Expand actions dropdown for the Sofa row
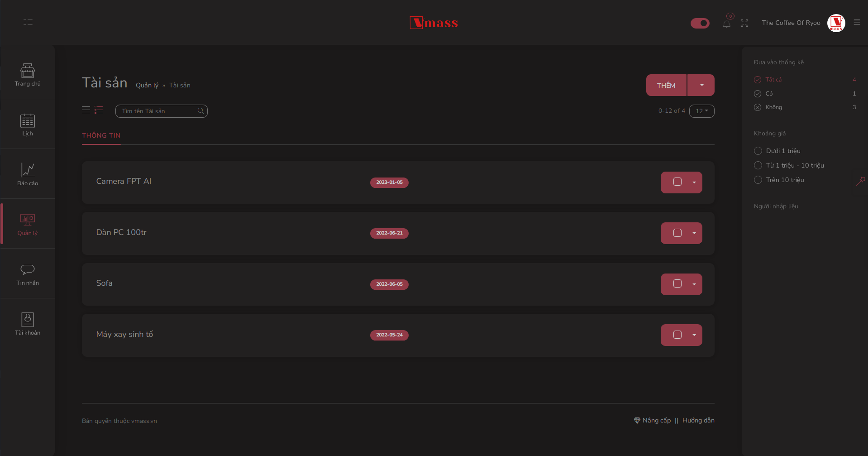Screen dimensions: 868x456 [x=694, y=284]
